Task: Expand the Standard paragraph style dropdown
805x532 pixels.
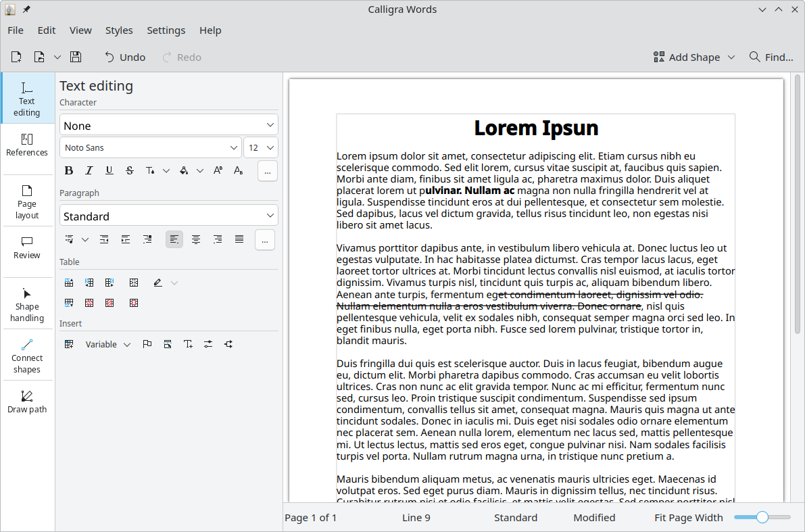Action: click(169, 216)
